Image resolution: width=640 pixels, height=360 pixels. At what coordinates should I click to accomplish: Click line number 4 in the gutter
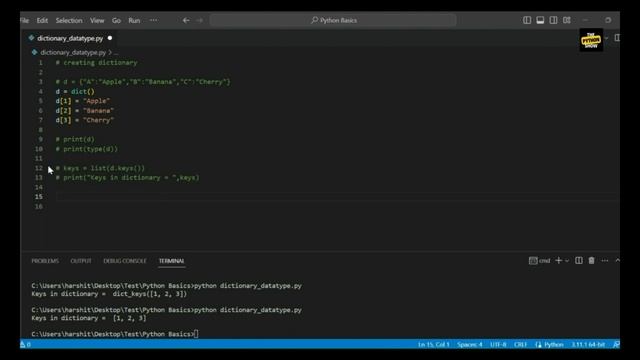(x=40, y=91)
